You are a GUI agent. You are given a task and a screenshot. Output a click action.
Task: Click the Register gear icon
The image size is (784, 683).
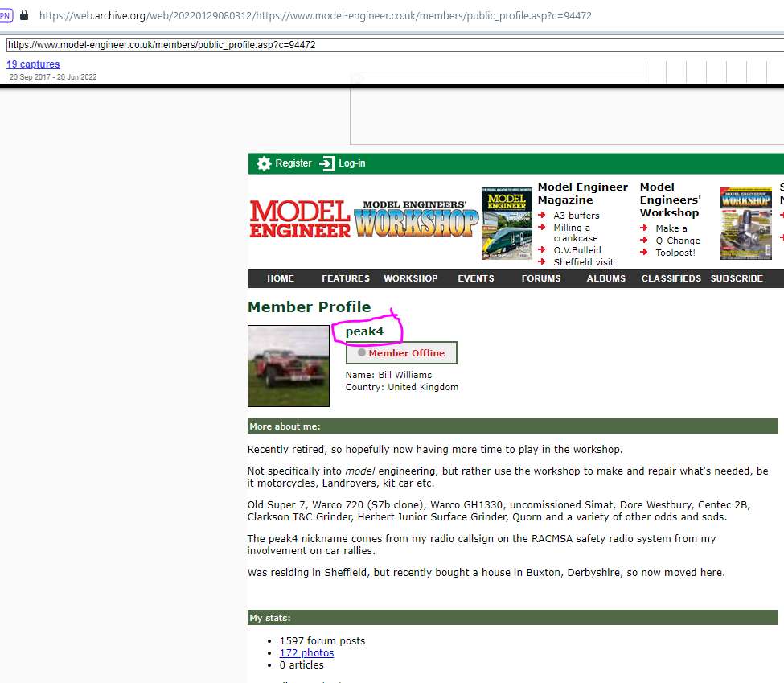pyautogui.click(x=264, y=163)
